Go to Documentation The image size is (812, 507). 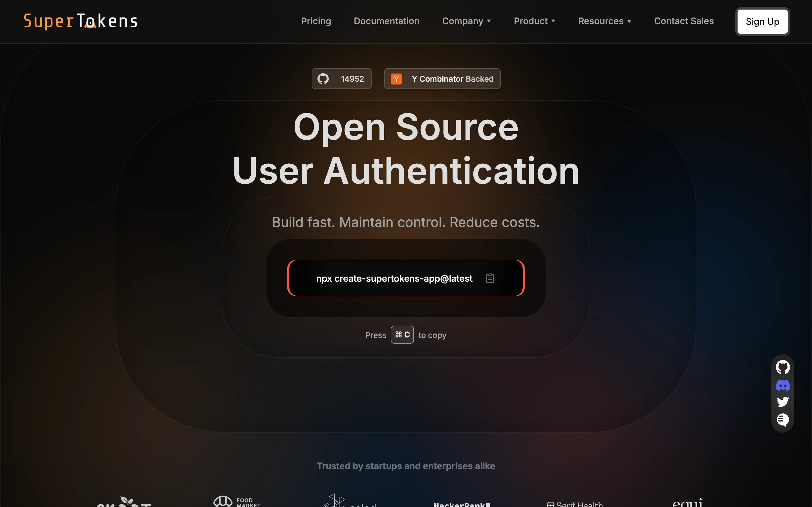click(x=386, y=21)
